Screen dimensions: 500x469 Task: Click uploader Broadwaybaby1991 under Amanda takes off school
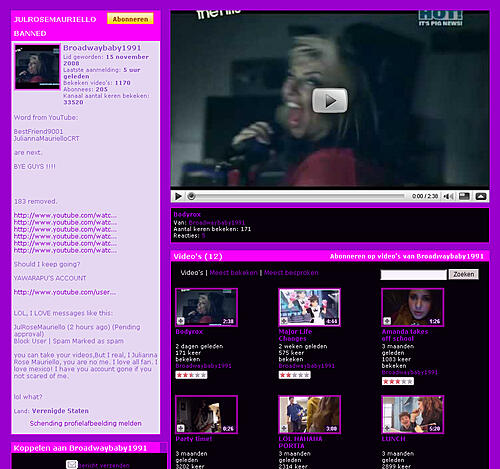coord(409,372)
